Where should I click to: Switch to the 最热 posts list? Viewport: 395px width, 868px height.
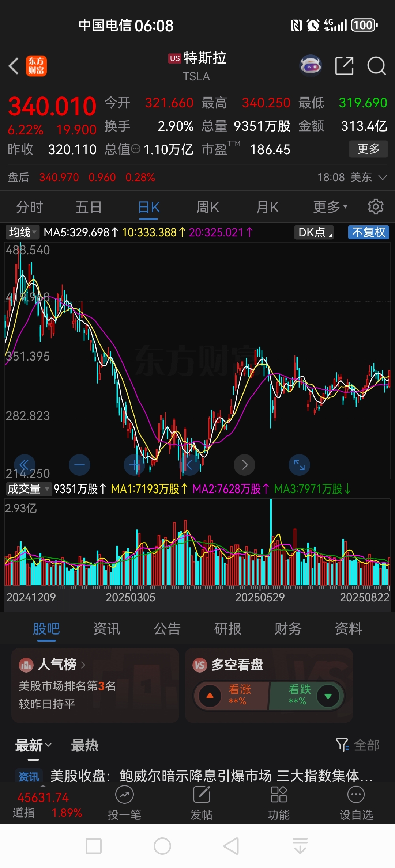point(85,745)
